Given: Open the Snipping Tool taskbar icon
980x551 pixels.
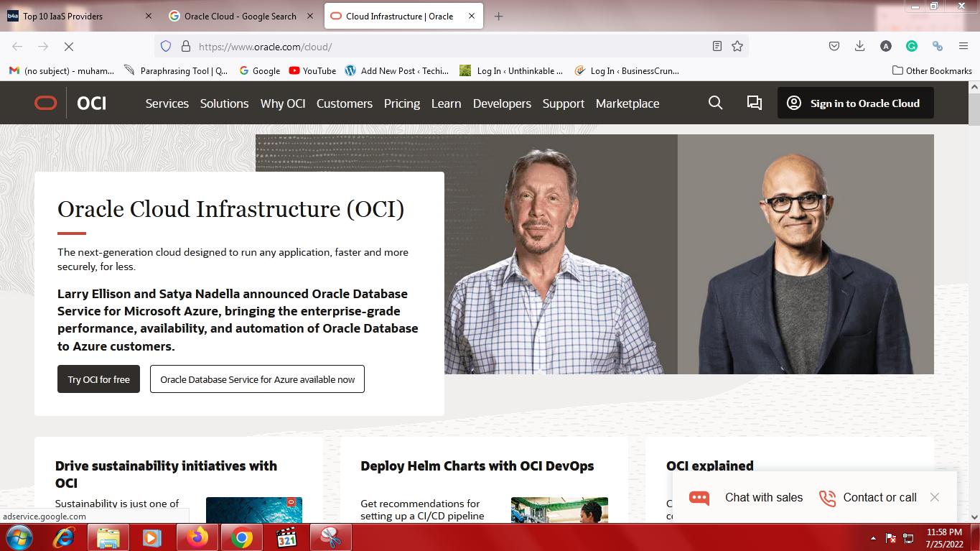Looking at the screenshot, I should coord(331,537).
